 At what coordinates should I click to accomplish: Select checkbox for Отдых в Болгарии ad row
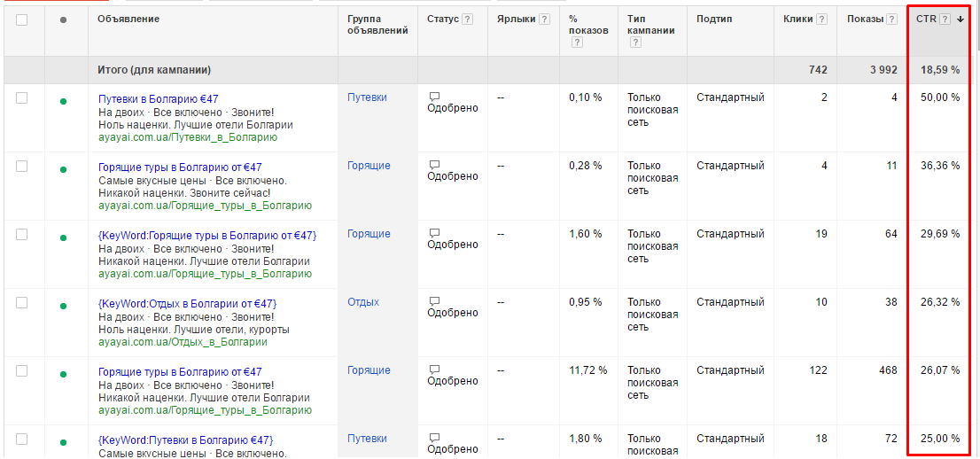[22, 302]
